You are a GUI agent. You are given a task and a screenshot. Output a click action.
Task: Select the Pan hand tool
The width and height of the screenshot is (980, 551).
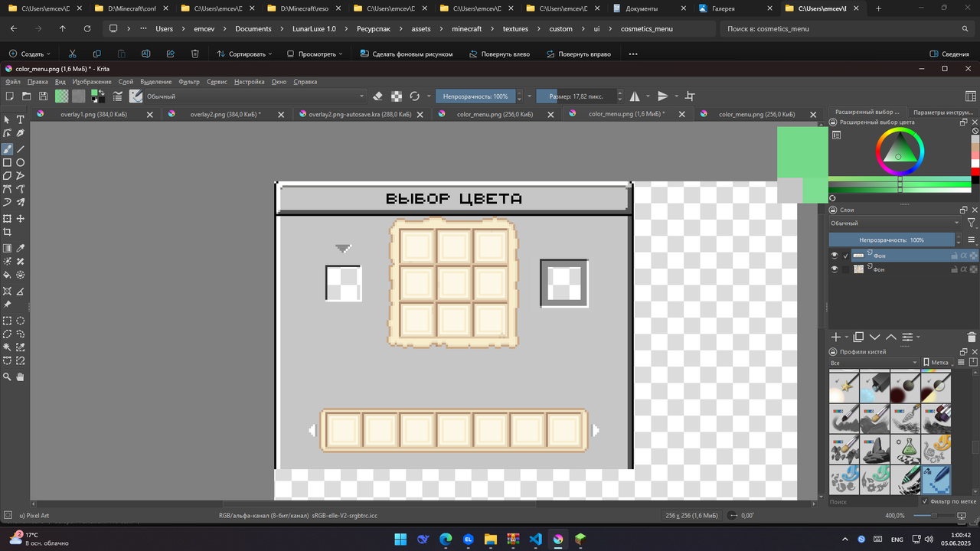[x=21, y=377]
